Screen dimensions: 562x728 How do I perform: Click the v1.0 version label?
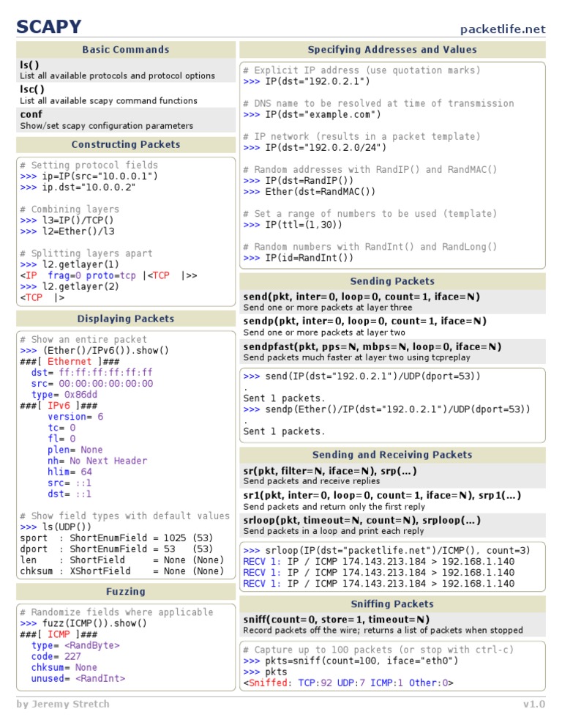(535, 705)
